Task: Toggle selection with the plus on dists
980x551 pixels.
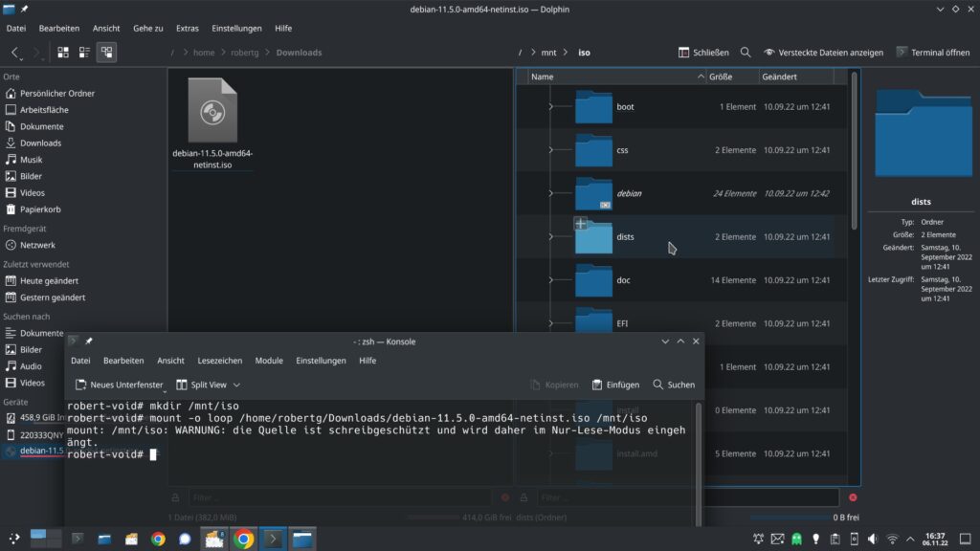Action: (581, 223)
